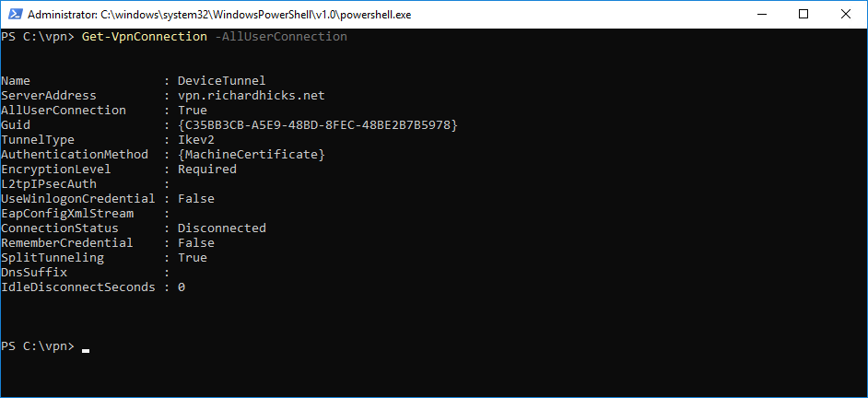
Task: Click the MachineCertificate authentication value
Action: click(x=252, y=155)
